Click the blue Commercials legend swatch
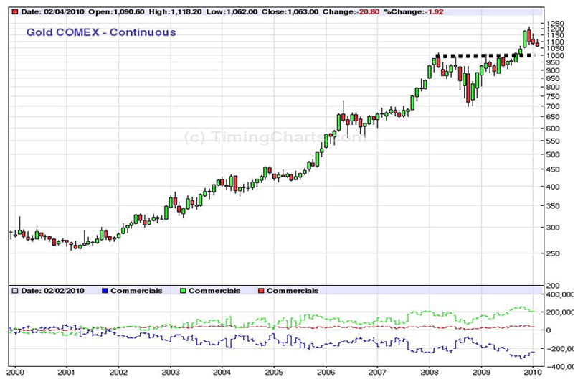 (x=105, y=291)
